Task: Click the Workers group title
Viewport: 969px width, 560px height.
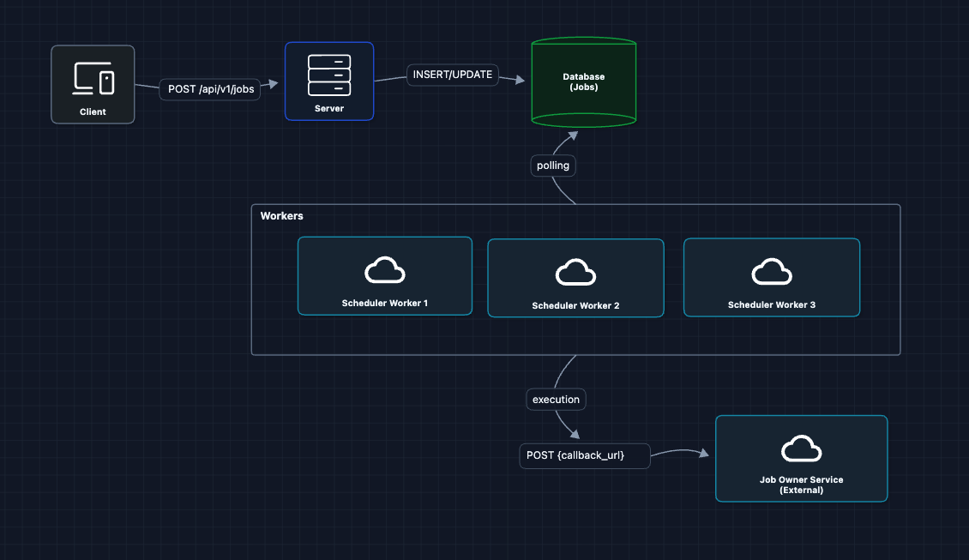Action: click(282, 216)
